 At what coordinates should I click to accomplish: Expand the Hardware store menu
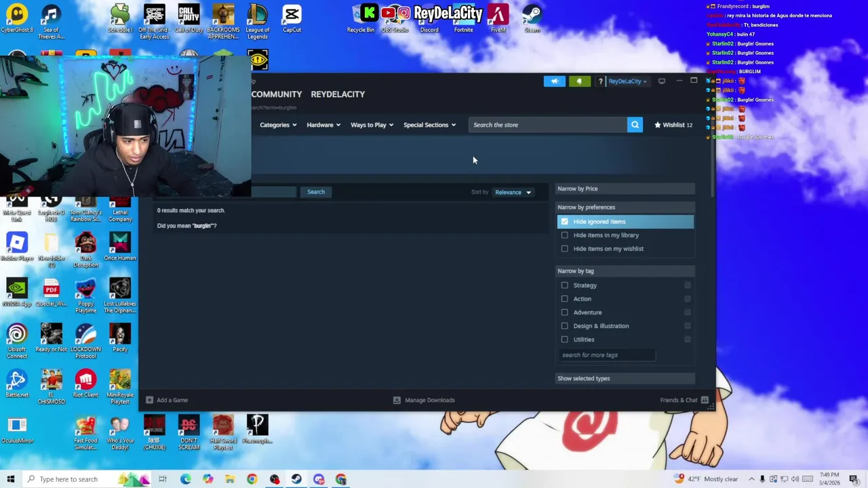click(323, 125)
